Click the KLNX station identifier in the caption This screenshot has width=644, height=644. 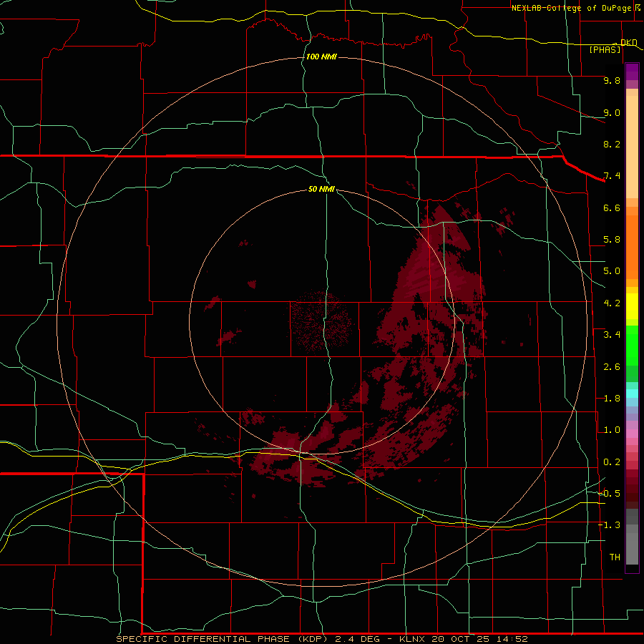point(414,639)
